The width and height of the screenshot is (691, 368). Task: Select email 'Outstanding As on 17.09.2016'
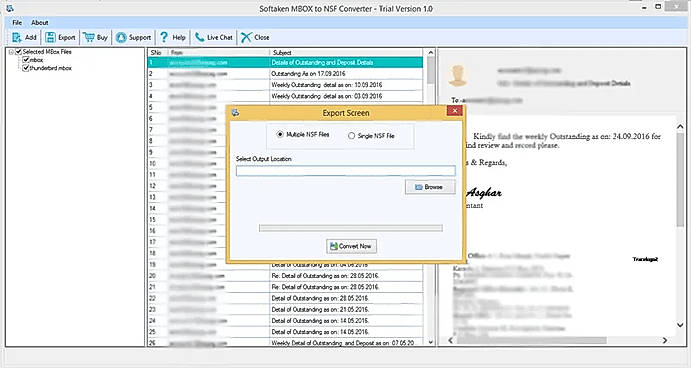(x=285, y=74)
